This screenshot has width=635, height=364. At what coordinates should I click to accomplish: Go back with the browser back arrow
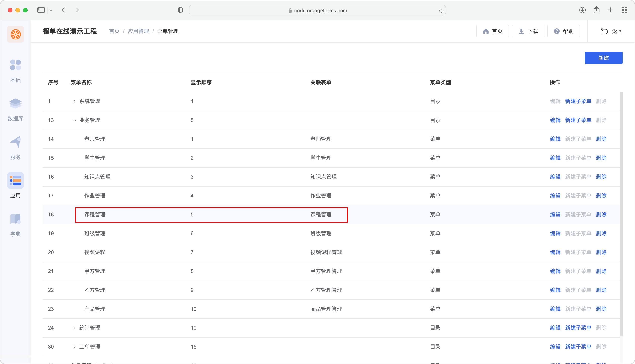(x=64, y=10)
